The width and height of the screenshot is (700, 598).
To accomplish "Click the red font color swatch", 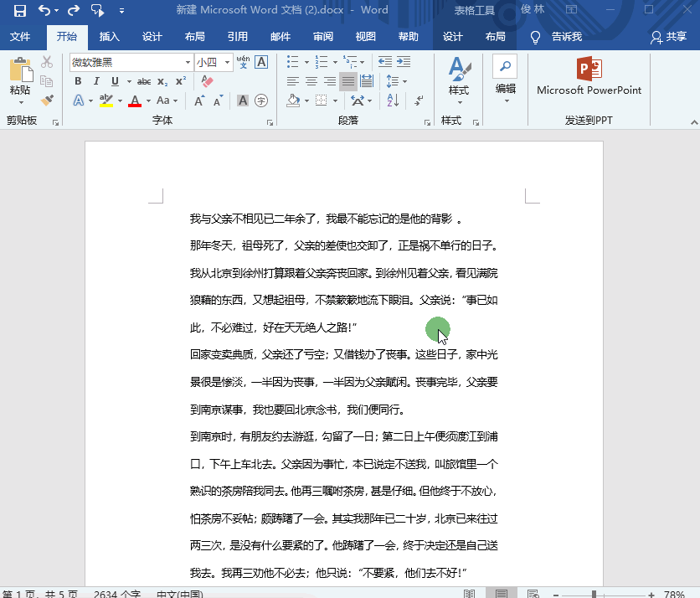I will [134, 101].
